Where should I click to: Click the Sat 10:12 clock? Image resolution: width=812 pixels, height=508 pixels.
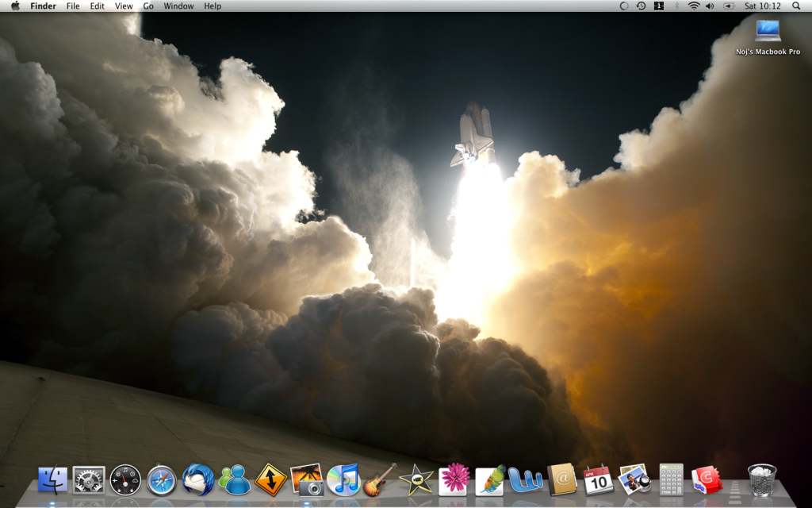[x=762, y=6]
